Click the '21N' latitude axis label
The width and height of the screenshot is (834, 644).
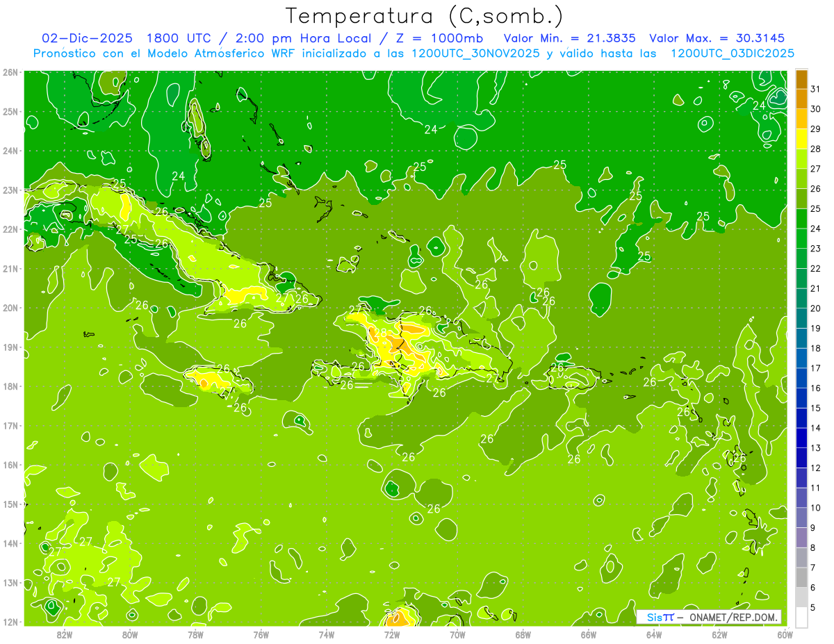[x=10, y=268]
